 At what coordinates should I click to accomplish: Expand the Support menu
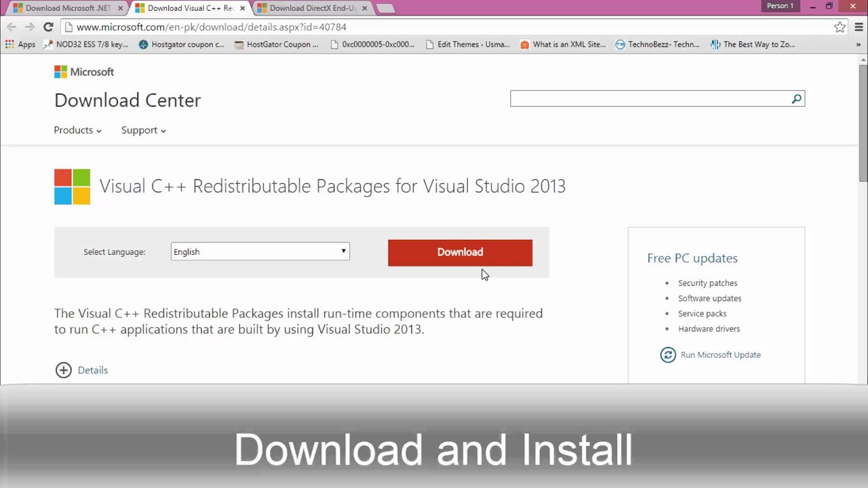[x=144, y=130]
